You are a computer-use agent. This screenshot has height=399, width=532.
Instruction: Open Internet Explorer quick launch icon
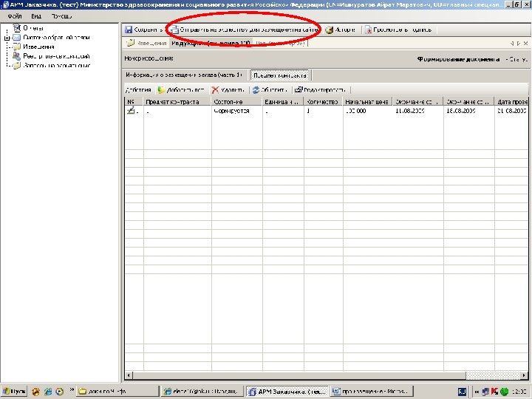pos(48,391)
